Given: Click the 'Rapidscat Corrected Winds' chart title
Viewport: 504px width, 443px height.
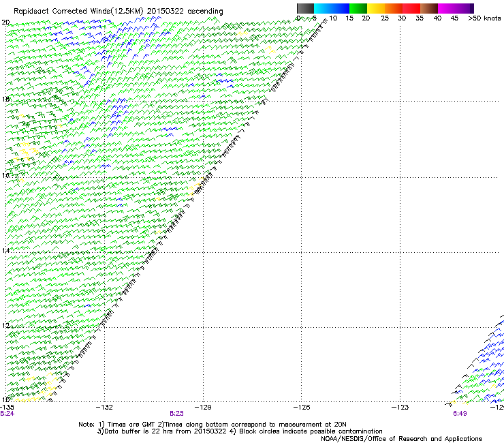Looking at the screenshot, I should 119,11.
